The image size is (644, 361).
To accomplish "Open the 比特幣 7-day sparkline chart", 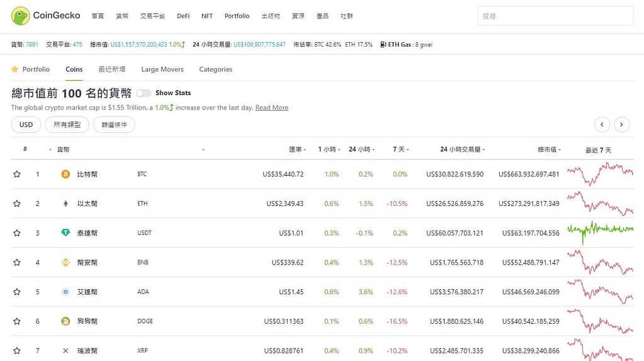I will 600,174.
